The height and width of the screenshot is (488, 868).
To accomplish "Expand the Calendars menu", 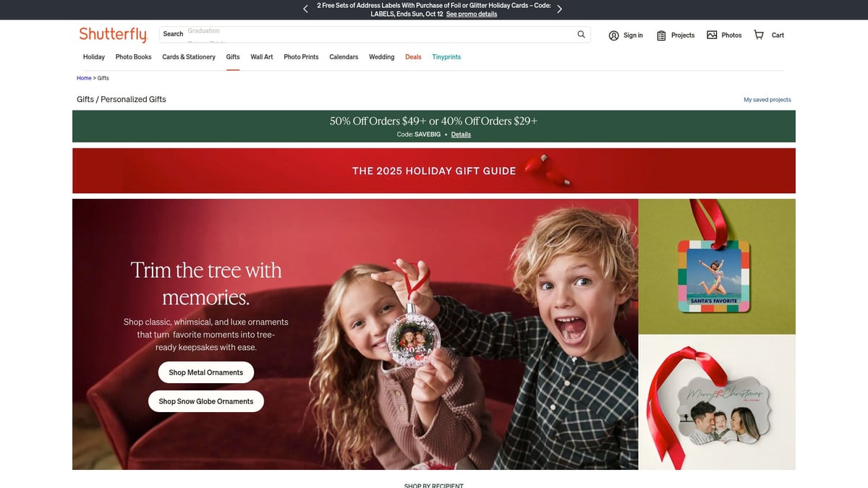I will click(344, 57).
